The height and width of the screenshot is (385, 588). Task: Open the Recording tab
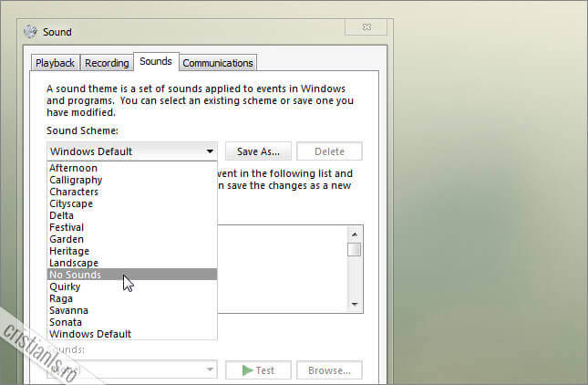107,63
